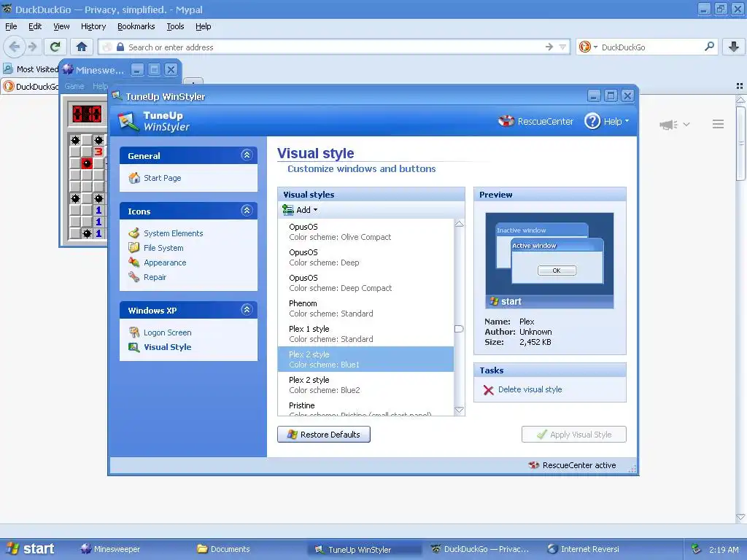Select Plex 2 style Blue2
This screenshot has width=747, height=560.
pyautogui.click(x=366, y=385)
